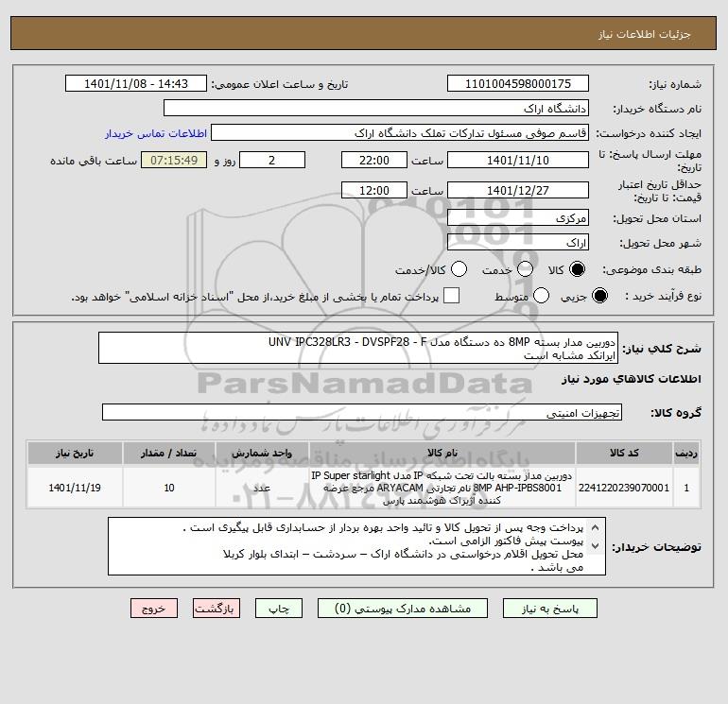Image resolution: width=728 pixels, height=704 pixels.
Task: Click the گروه کالا field تجهیزات امنیتی
Action: click(362, 412)
